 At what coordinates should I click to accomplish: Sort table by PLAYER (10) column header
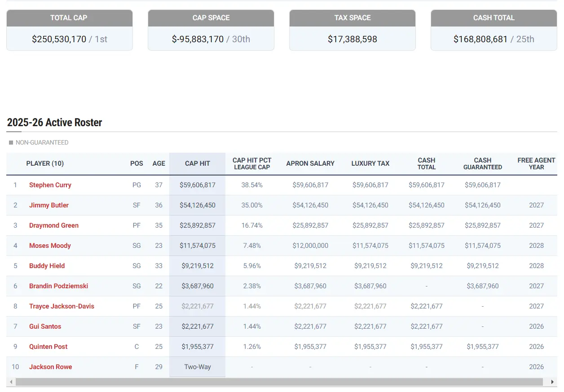45,163
